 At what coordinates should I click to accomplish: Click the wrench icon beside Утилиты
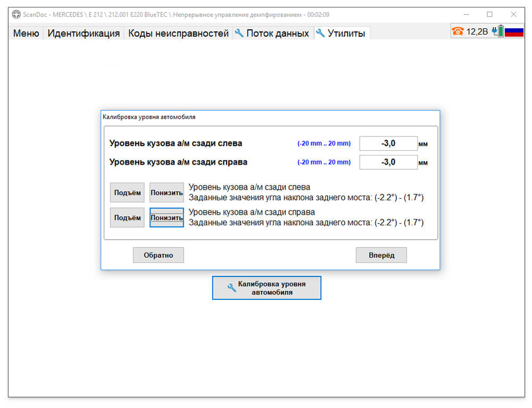[320, 33]
